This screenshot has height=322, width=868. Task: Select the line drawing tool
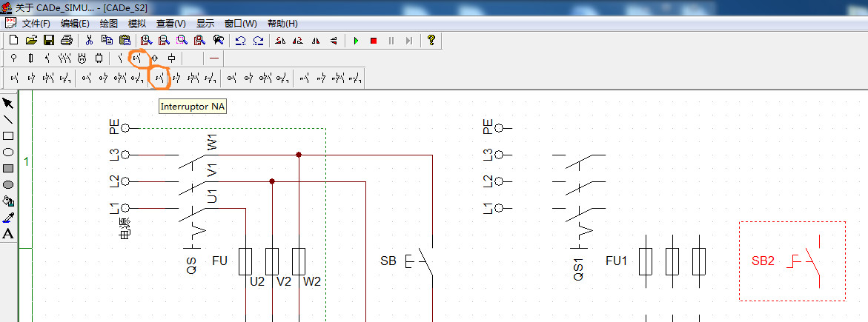click(7, 119)
